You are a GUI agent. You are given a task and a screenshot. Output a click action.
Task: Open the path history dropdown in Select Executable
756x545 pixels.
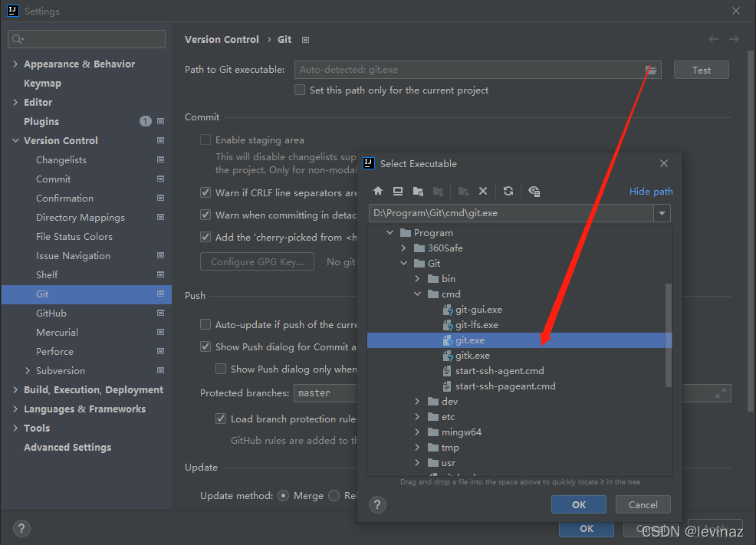pos(662,212)
